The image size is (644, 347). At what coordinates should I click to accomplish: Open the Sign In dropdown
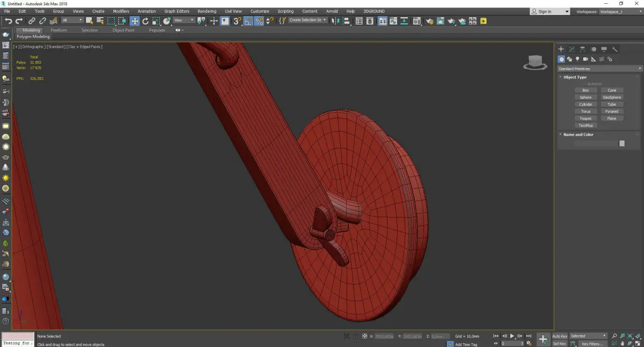pyautogui.click(x=550, y=11)
